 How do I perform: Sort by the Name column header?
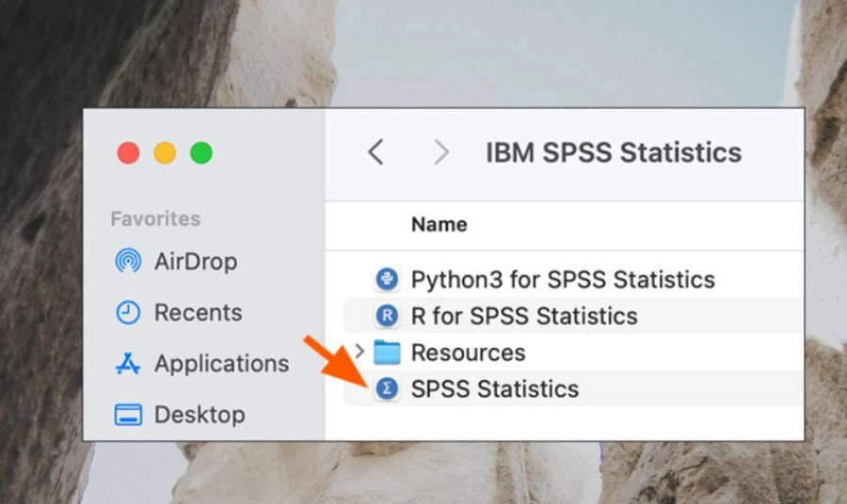click(439, 225)
